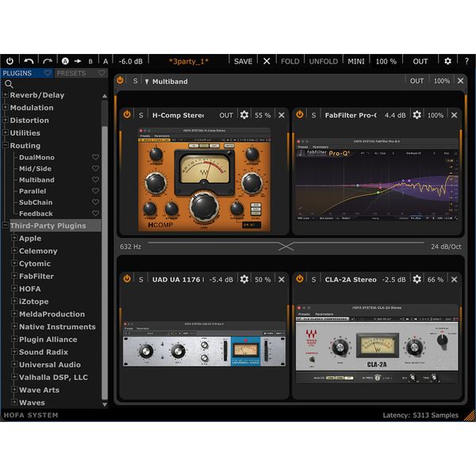Collapse the Routing category

point(6,145)
